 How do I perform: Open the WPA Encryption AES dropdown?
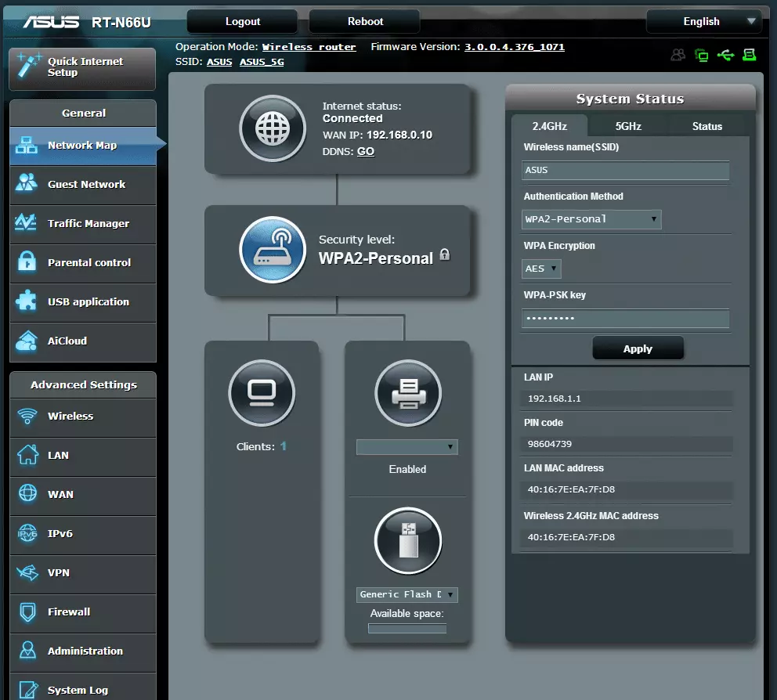[542, 269]
